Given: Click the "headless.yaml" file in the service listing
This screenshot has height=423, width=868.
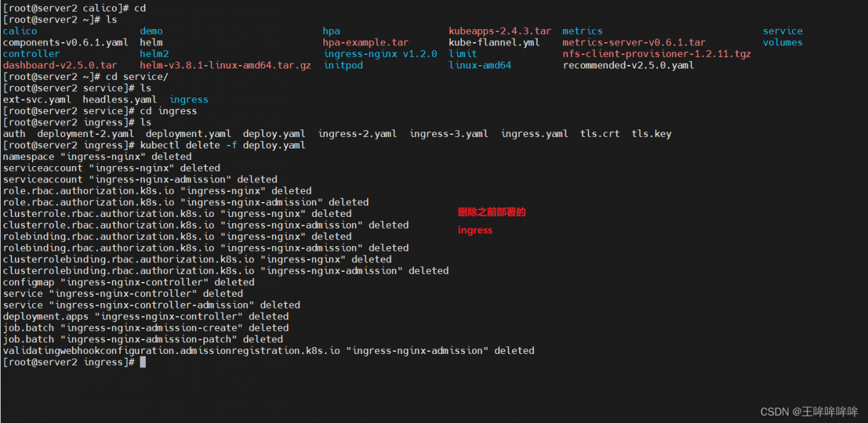Looking at the screenshot, I should click(x=119, y=100).
